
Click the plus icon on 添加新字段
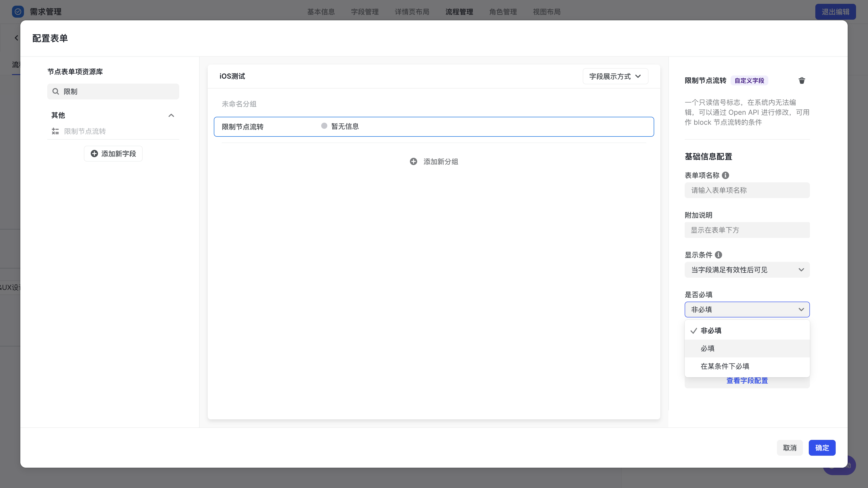click(x=94, y=154)
